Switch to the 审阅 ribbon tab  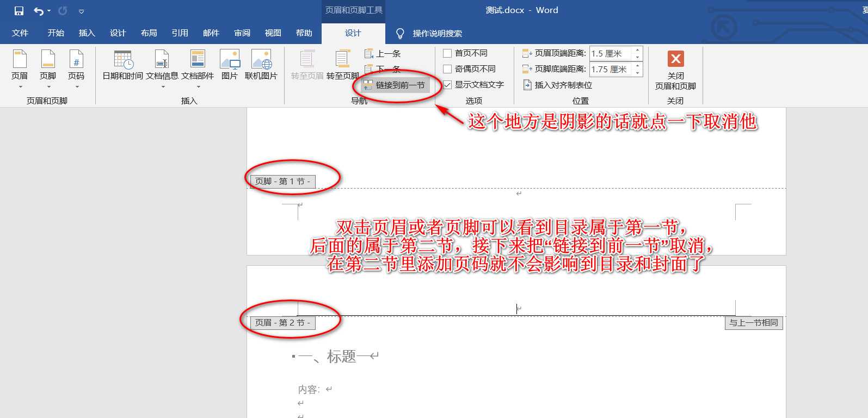click(242, 33)
